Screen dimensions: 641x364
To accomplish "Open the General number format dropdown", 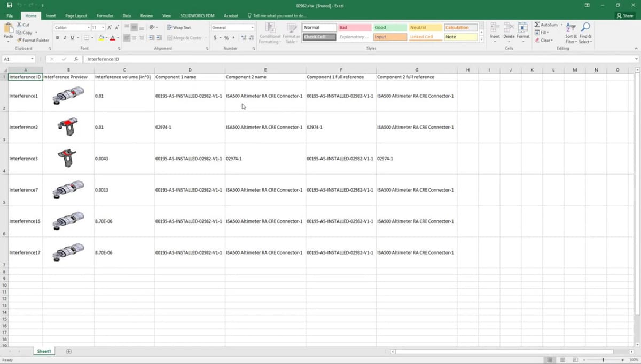I will tap(252, 27).
